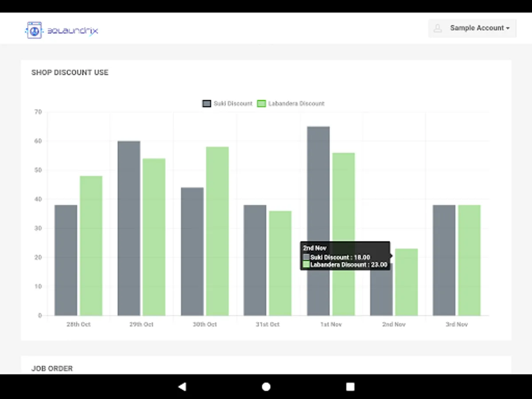Screen dimensions: 532x399
Task: Click the 3DLaundrix logo icon
Action: coord(34,30)
